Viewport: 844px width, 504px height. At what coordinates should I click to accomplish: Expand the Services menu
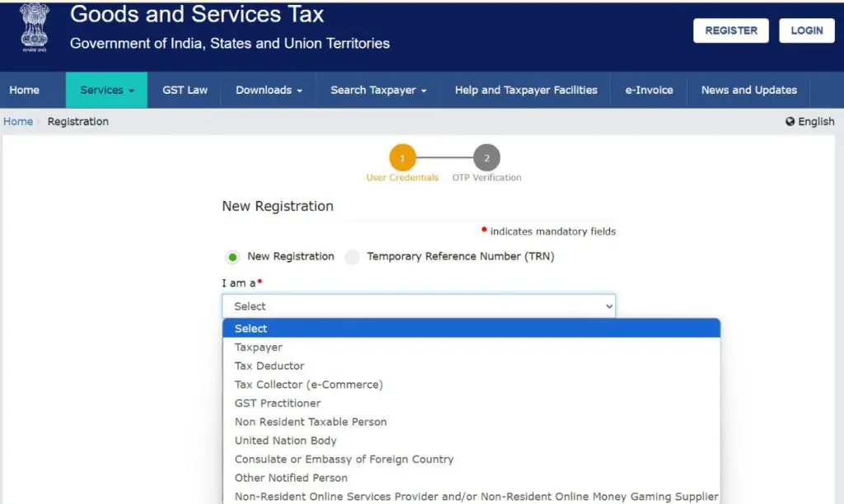click(106, 90)
